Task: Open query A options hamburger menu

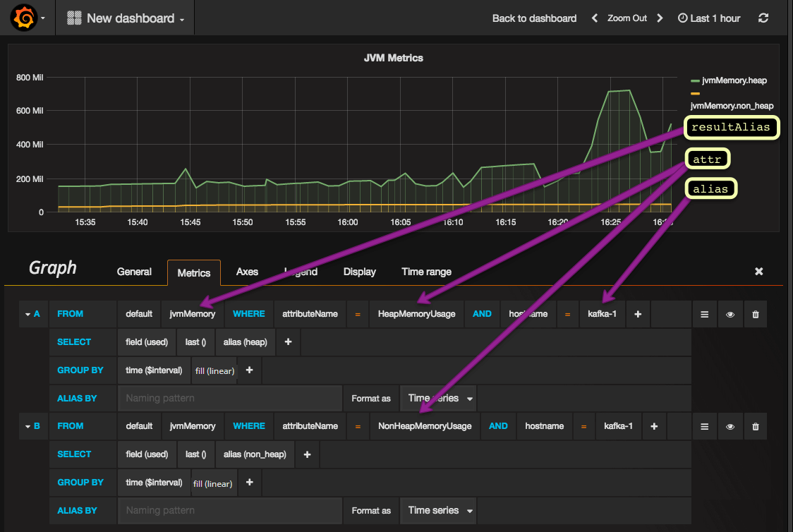Action: coord(705,314)
